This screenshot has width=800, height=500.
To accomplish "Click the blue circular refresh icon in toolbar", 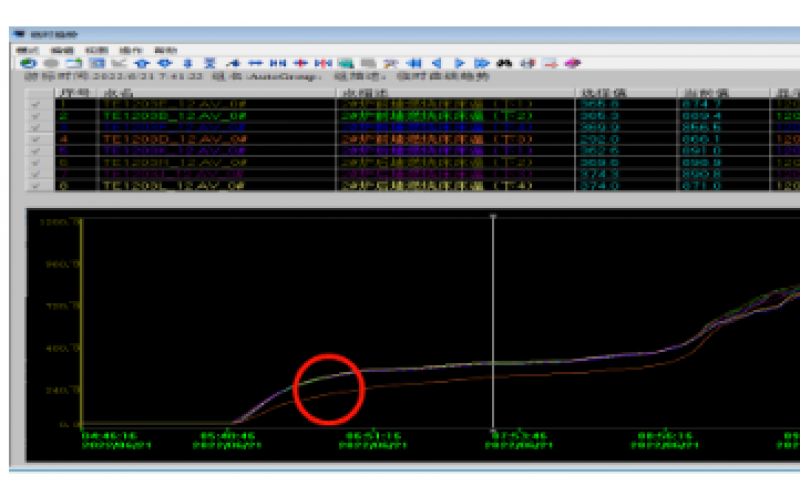I will pos(27,63).
